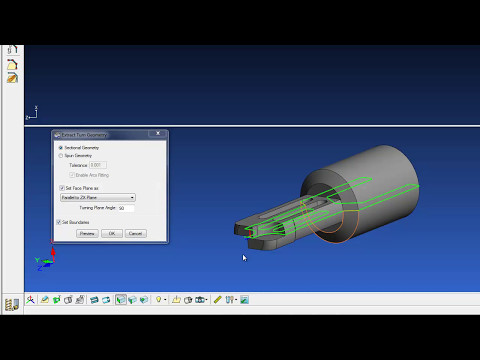480x360 pixels.
Task: Click the middle teal box display icon
Action: click(132, 300)
